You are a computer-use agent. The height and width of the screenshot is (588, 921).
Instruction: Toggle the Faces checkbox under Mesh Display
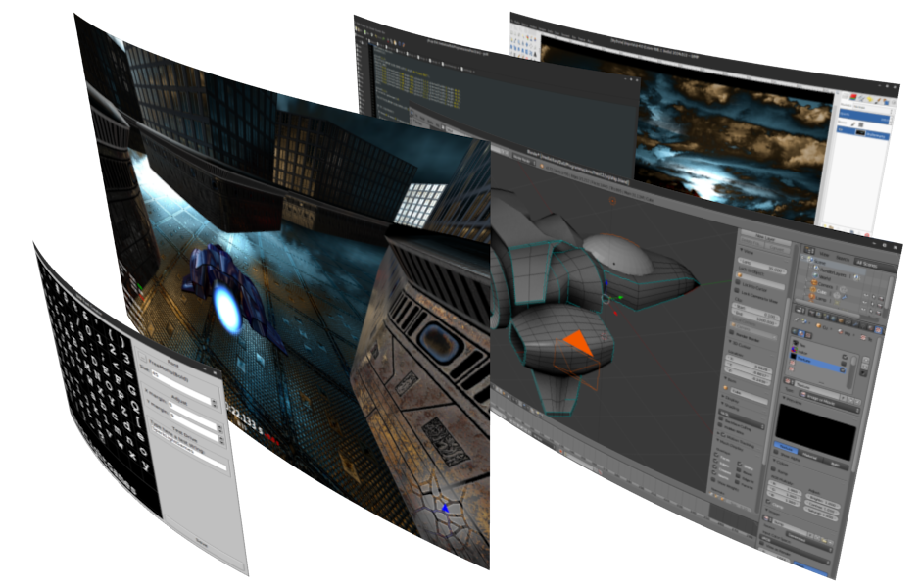717,457
